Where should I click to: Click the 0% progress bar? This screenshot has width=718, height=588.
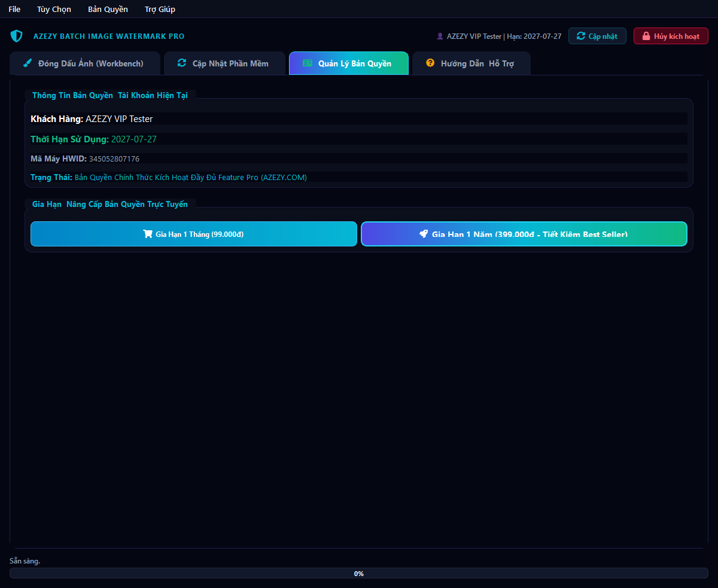(x=359, y=573)
